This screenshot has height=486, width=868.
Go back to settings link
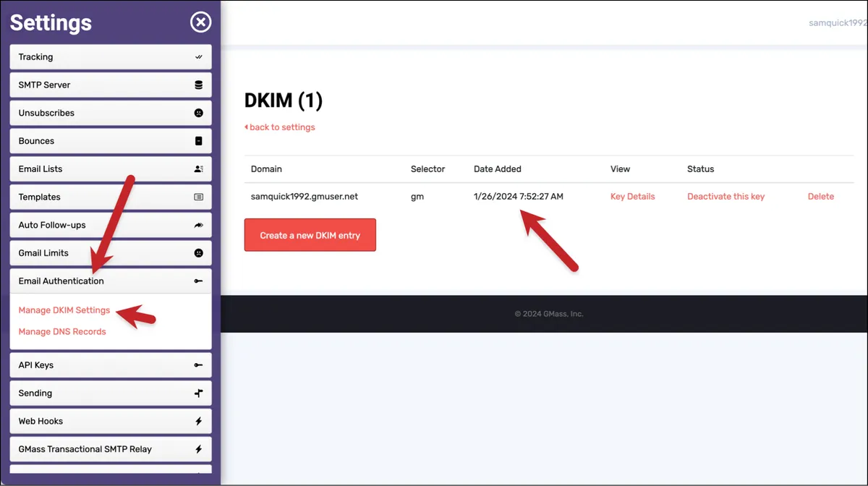point(280,127)
